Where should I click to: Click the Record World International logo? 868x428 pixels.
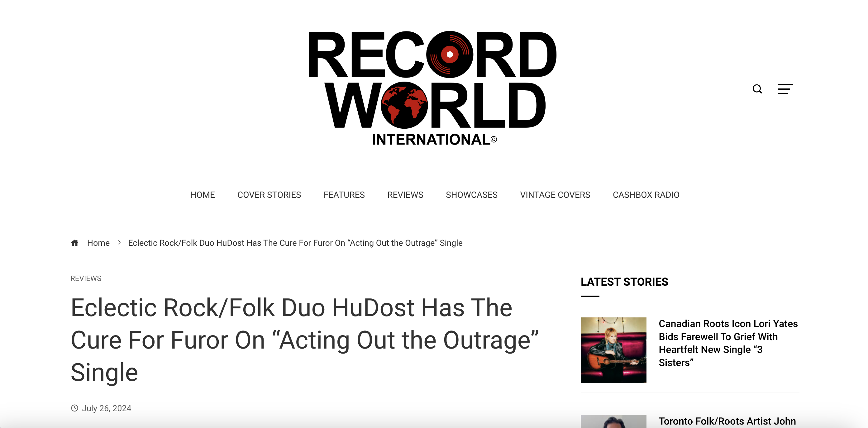click(433, 88)
